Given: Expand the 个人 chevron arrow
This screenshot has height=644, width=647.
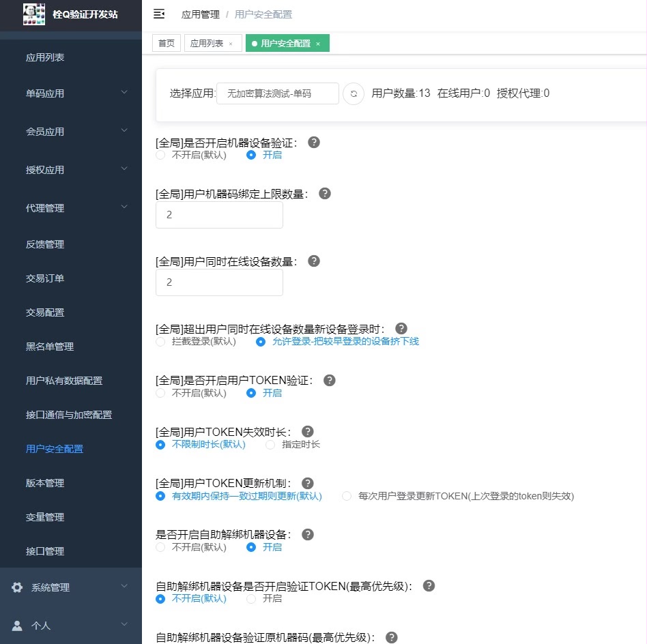Looking at the screenshot, I should 124,625.
